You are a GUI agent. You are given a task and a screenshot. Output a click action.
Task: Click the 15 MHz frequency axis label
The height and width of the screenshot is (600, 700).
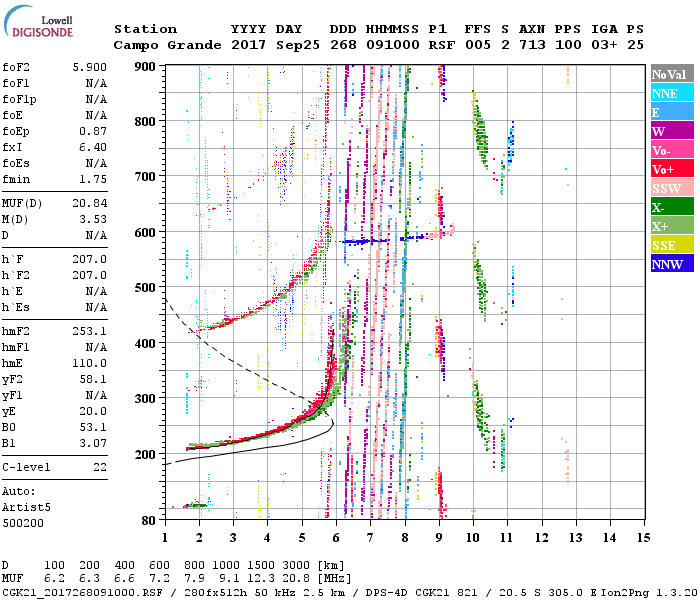643,538
